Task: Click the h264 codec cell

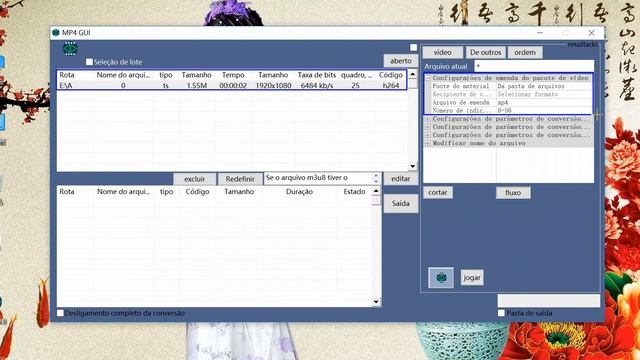Action: [391, 85]
